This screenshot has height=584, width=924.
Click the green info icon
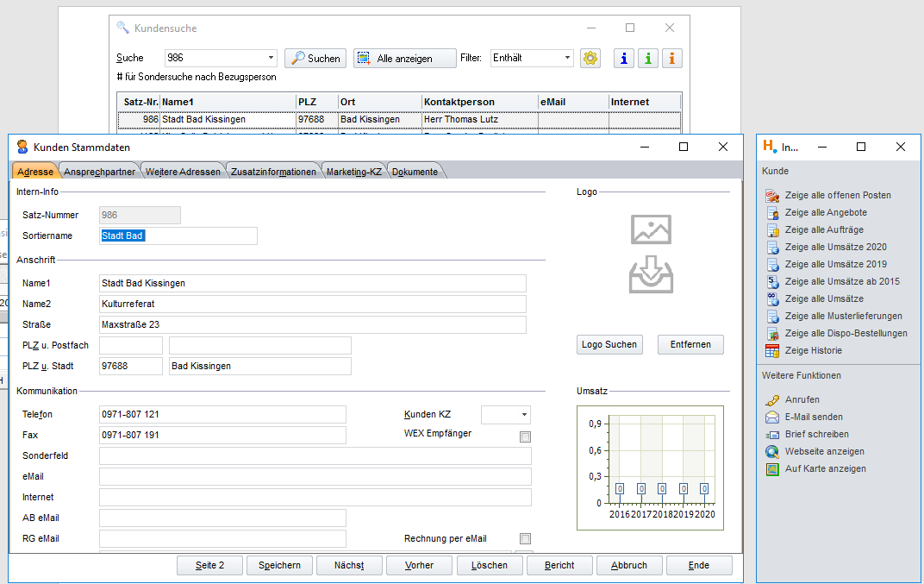point(648,58)
